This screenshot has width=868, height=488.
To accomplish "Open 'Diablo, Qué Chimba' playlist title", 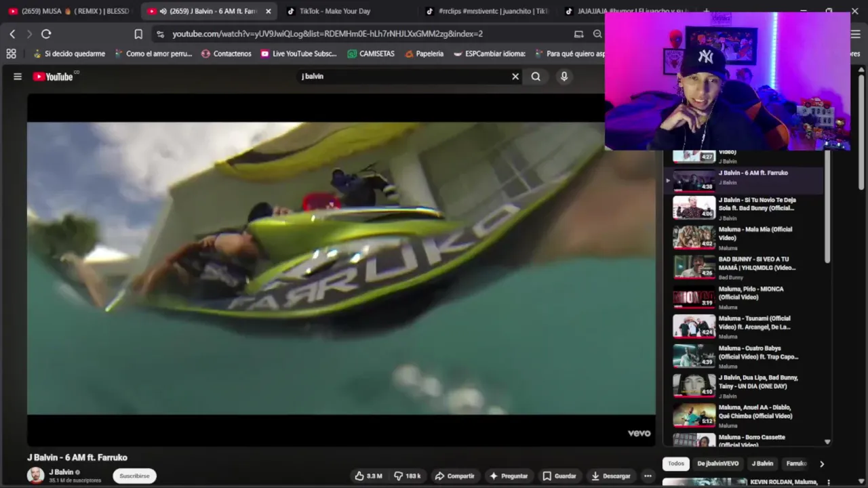I will [x=755, y=411].
